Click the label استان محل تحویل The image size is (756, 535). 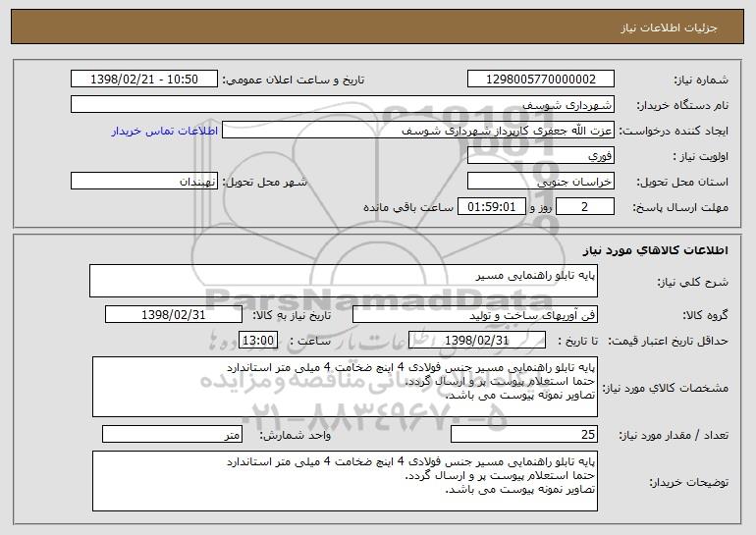click(682, 182)
